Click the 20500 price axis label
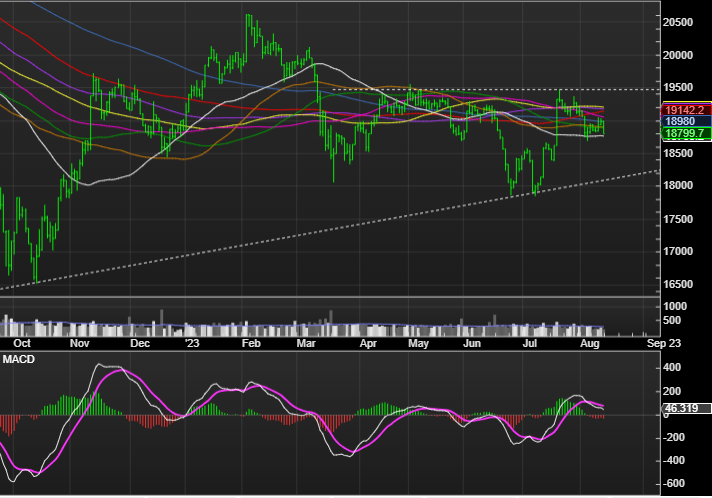The height and width of the screenshot is (498, 712). click(678, 22)
